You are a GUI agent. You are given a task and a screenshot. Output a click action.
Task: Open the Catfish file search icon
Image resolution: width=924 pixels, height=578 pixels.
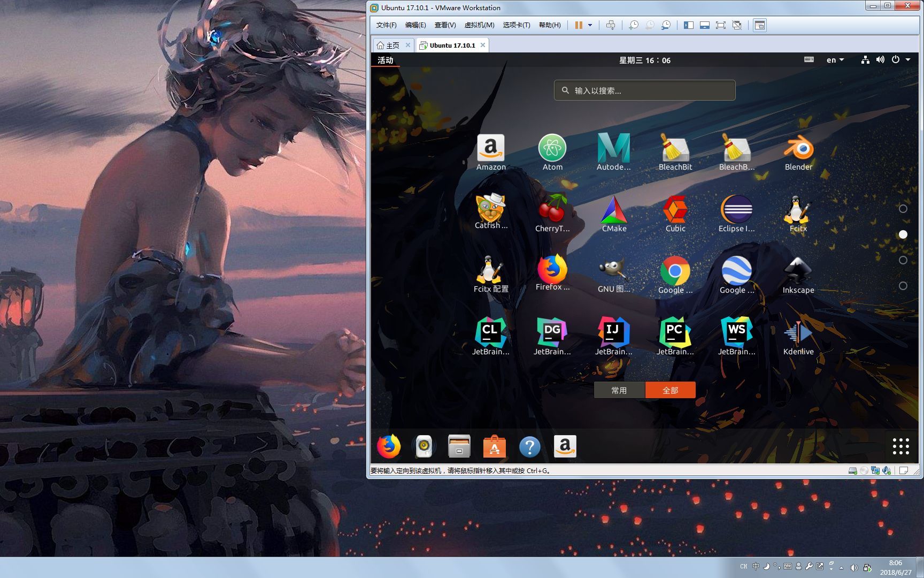(x=491, y=208)
